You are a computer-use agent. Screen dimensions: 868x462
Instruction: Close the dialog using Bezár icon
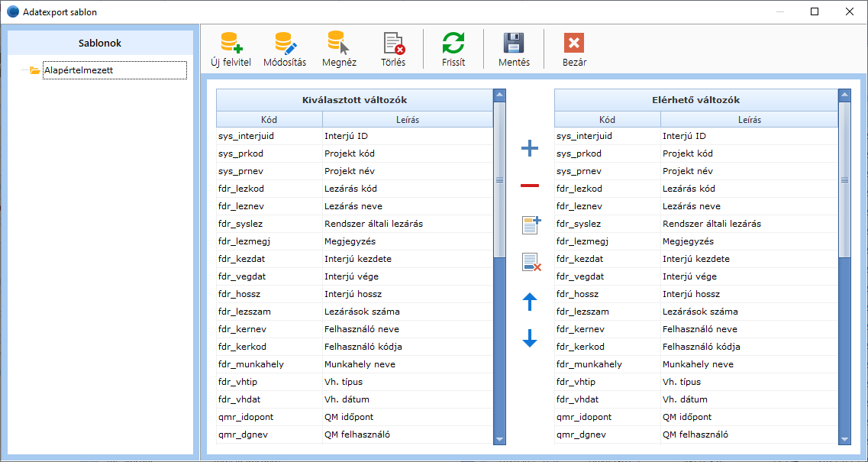[x=574, y=44]
